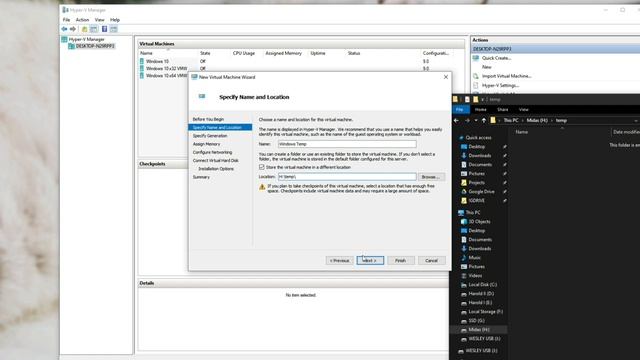
Task: Click the Browse button for location
Action: (430, 177)
